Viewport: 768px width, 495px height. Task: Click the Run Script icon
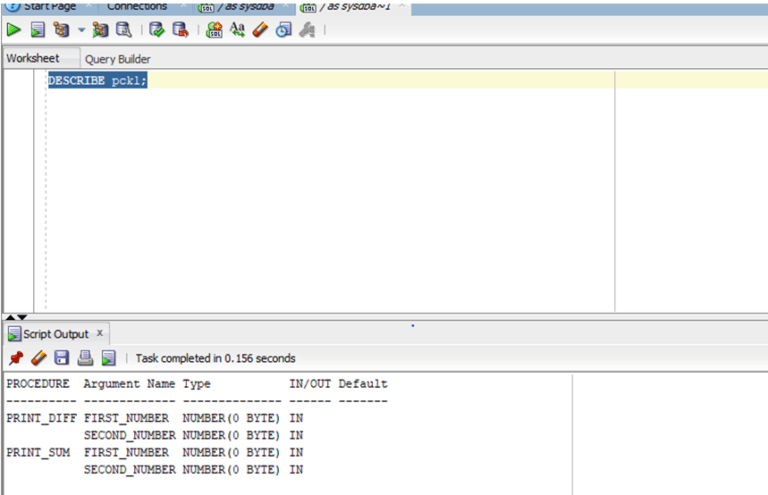[38, 30]
